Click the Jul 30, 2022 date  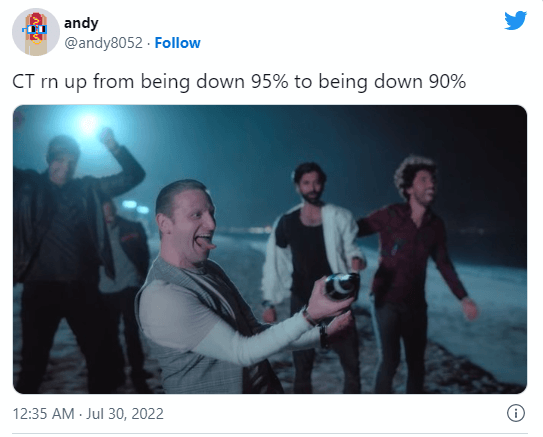click(125, 414)
